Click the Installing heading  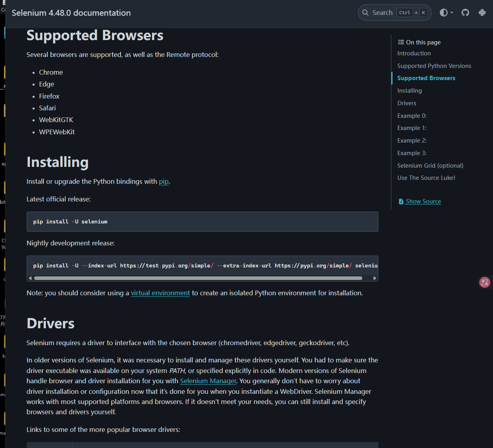57,162
